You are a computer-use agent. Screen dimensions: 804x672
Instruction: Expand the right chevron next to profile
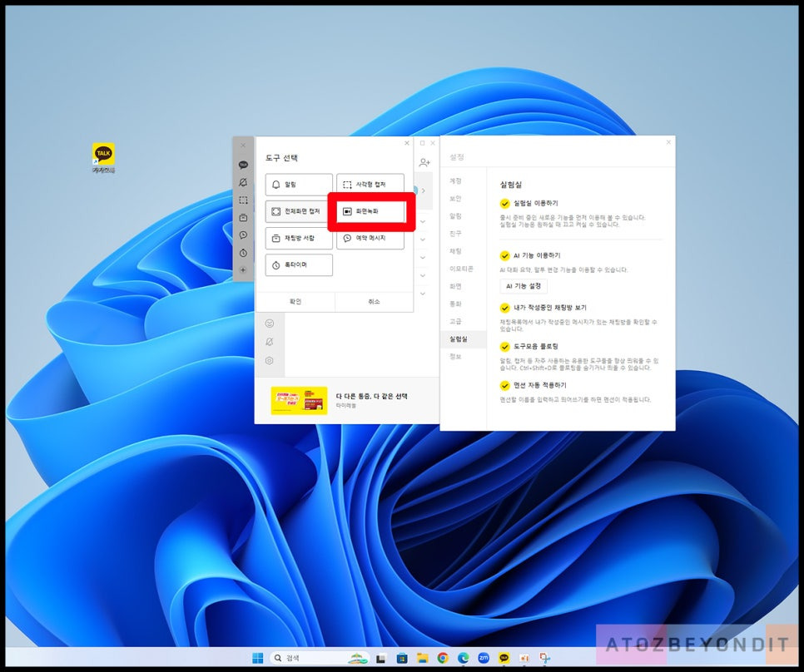[423, 190]
